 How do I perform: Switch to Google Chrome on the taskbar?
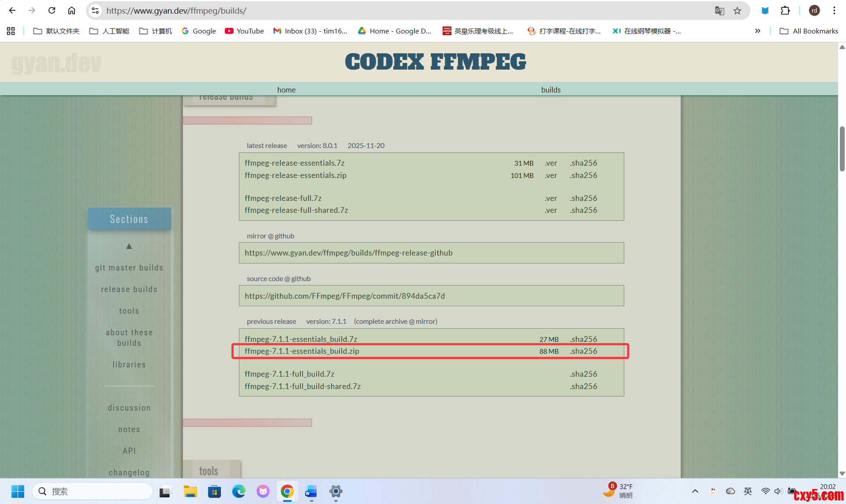click(x=287, y=491)
